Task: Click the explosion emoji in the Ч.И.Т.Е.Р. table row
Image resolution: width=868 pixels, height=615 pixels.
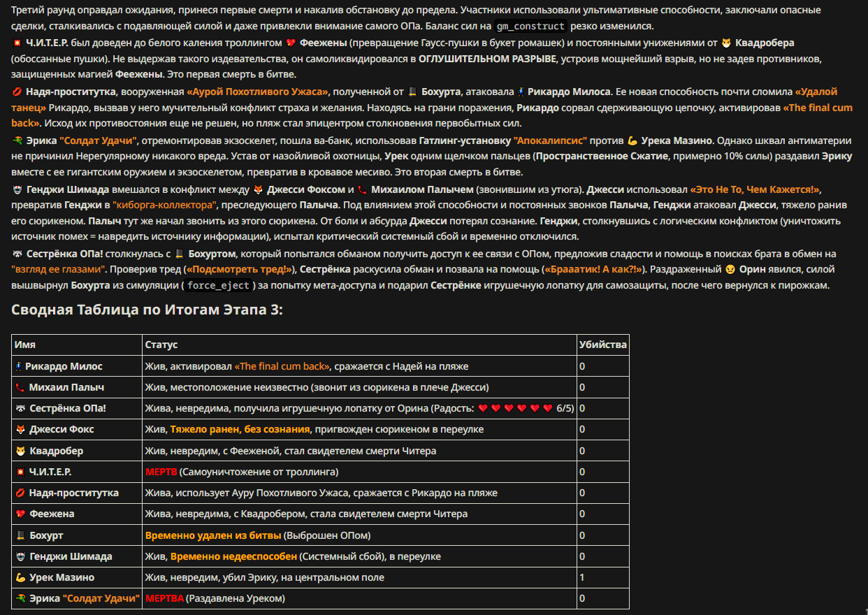Action: [20, 472]
